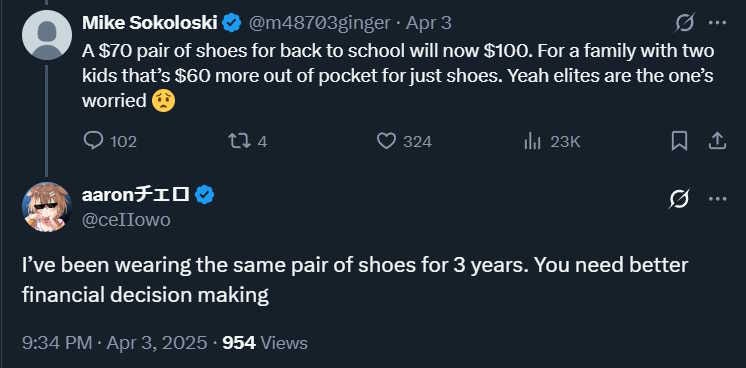Click the 9:34 PM · Apr 3, 2025 timestamp
This screenshot has width=746, height=368.
114,343
